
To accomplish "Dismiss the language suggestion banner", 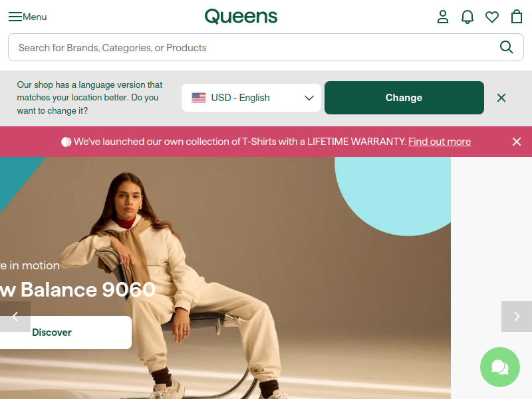I will (x=501, y=98).
